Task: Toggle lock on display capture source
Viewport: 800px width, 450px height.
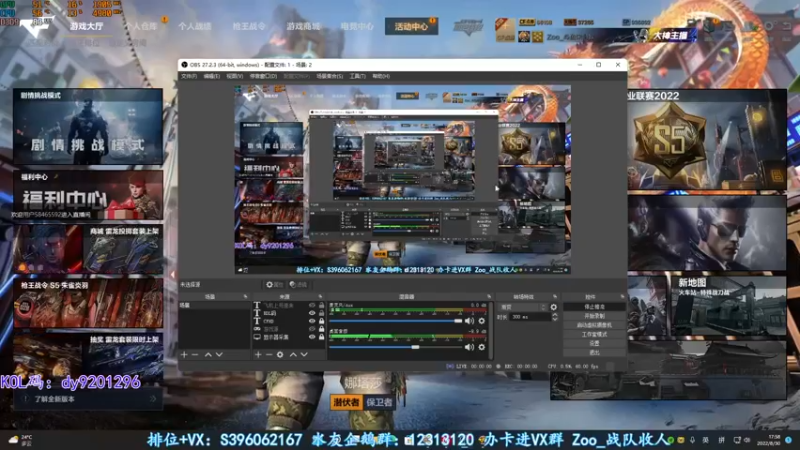Action: (321, 337)
